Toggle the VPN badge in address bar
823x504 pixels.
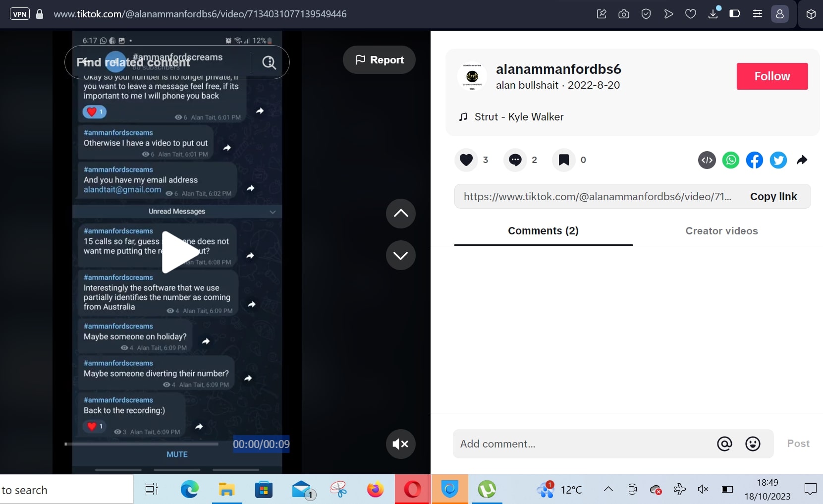tap(19, 14)
